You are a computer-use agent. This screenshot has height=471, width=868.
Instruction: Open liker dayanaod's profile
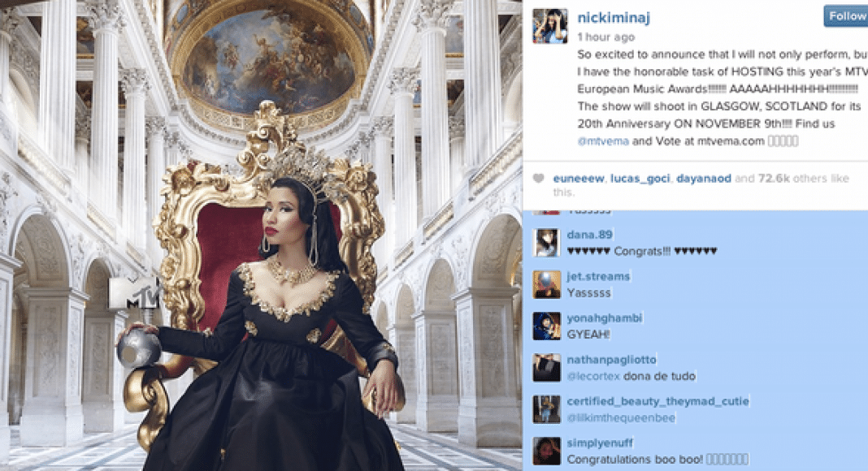coord(704,178)
